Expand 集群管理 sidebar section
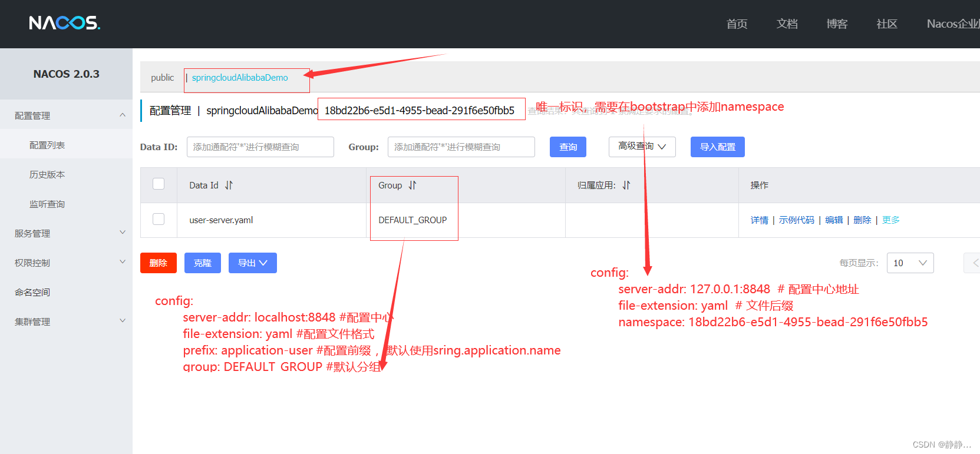This screenshot has height=454, width=980. point(123,321)
